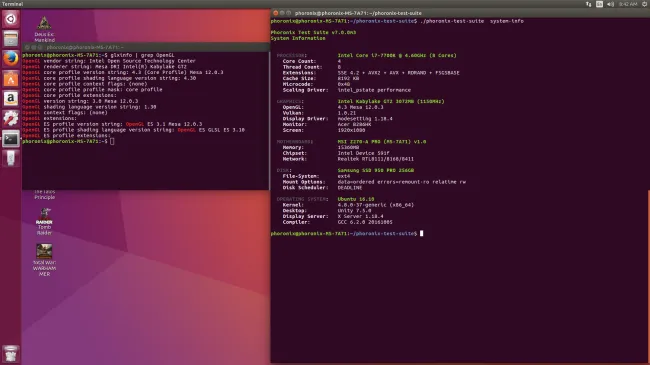Open the sound volume indicator
The height and width of the screenshot is (365, 650).
tap(610, 4)
